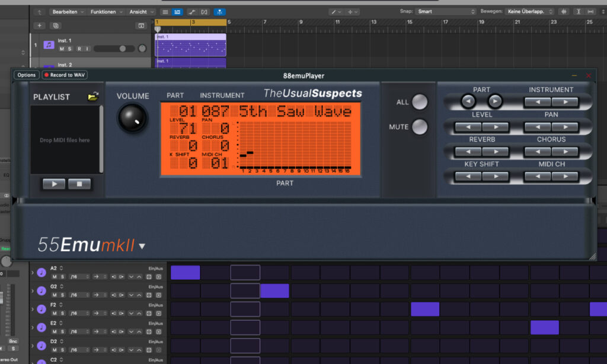
Task: Toggle the ALL round button
Action: pos(420,102)
